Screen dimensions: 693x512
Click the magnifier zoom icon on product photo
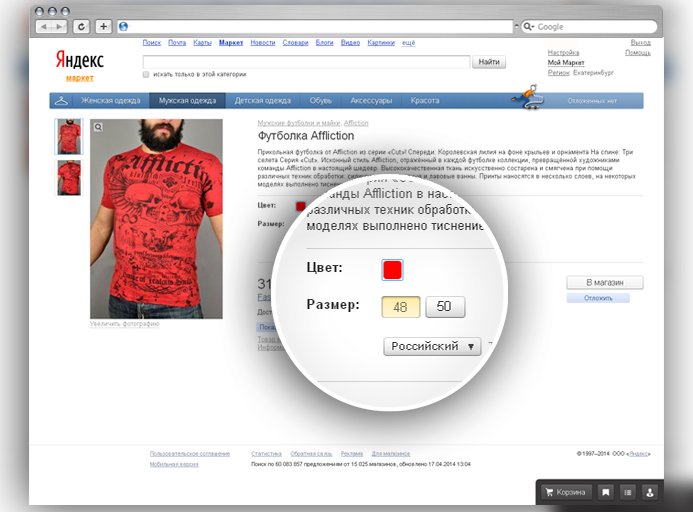pos(98,127)
